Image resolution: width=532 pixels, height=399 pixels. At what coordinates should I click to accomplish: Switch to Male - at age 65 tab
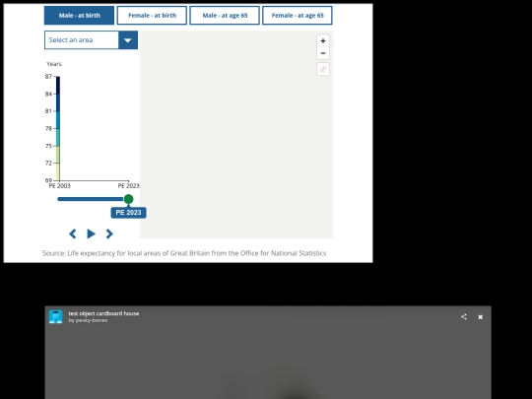click(225, 15)
